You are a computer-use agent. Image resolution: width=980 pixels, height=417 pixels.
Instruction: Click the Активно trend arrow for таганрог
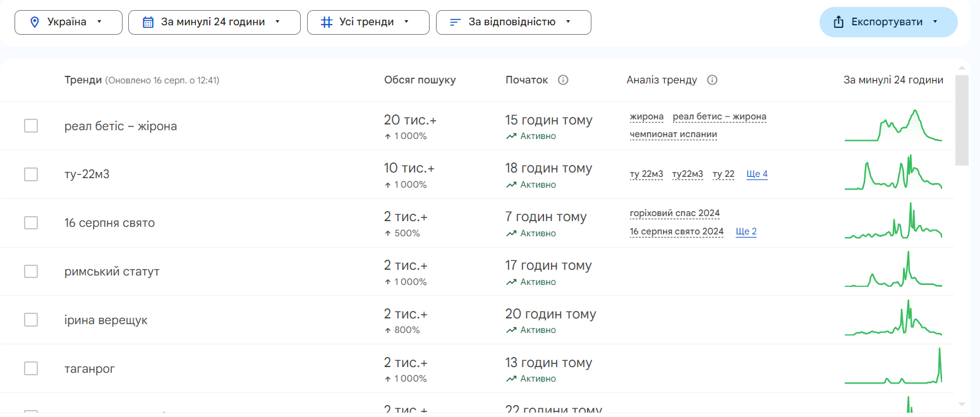point(511,379)
